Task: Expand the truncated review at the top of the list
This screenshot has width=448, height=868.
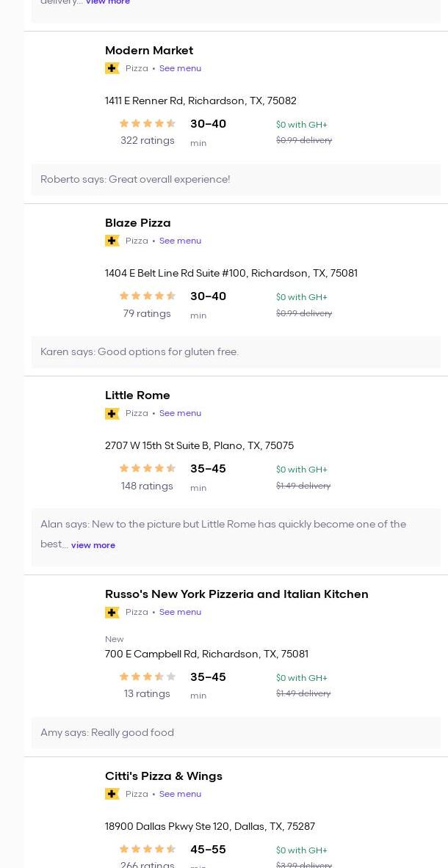Action: pyautogui.click(x=108, y=3)
